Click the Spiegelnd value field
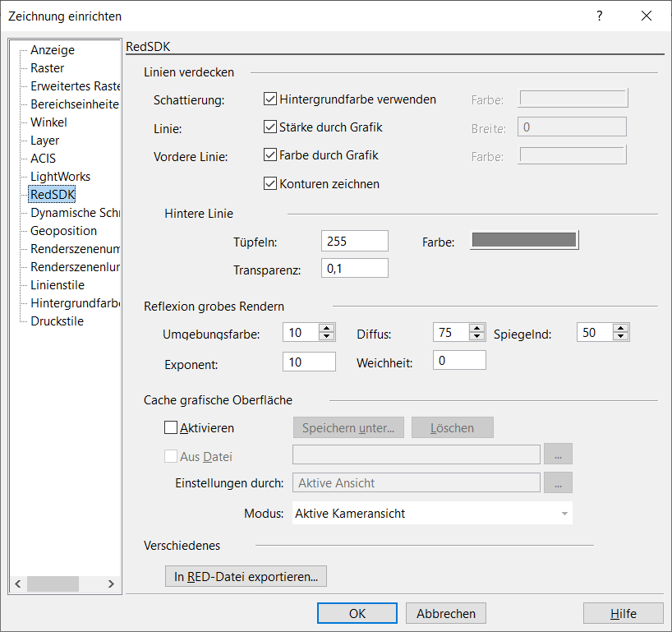Viewport: 672px width, 632px height. (x=595, y=332)
